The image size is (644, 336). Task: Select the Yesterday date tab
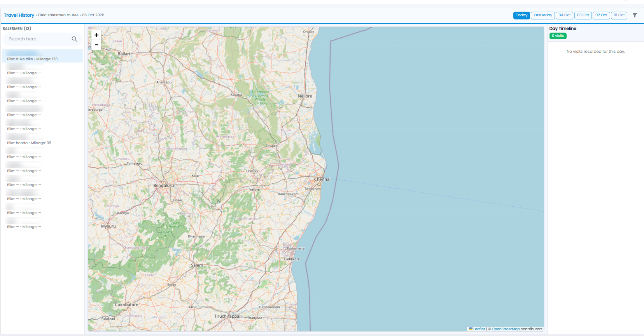543,15
